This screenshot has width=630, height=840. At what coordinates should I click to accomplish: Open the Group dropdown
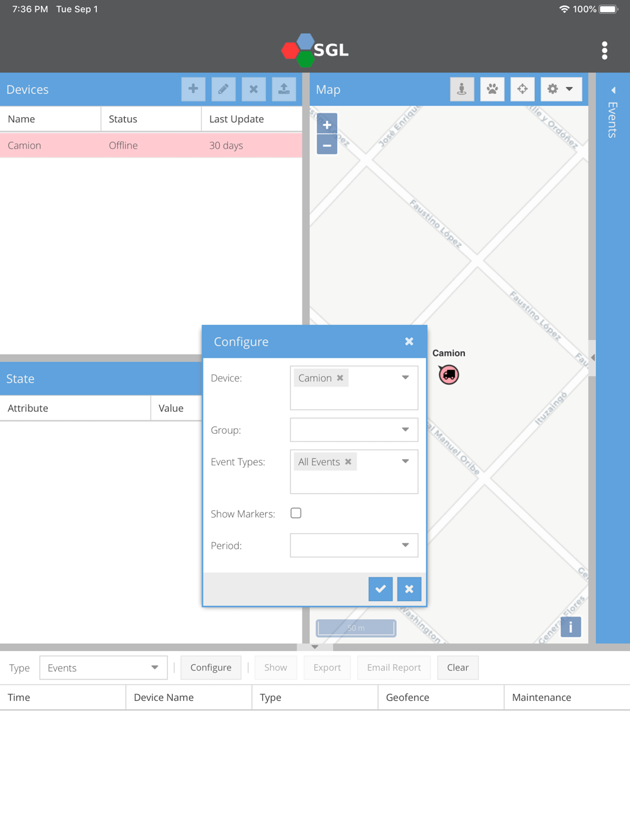406,430
